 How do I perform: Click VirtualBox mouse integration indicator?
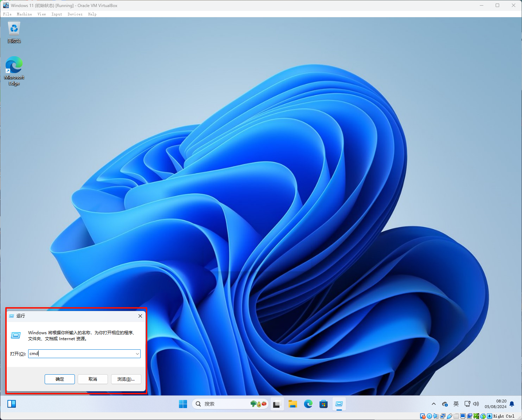coord(483,416)
